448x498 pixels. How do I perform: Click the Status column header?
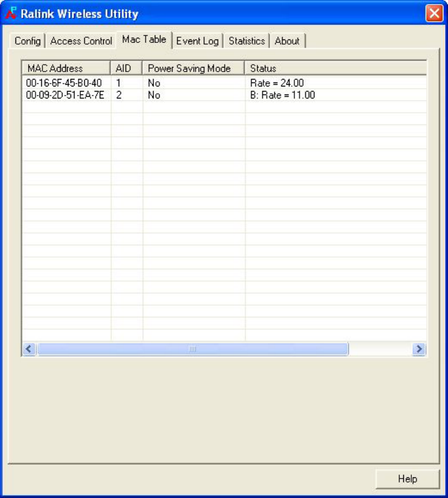click(336, 68)
